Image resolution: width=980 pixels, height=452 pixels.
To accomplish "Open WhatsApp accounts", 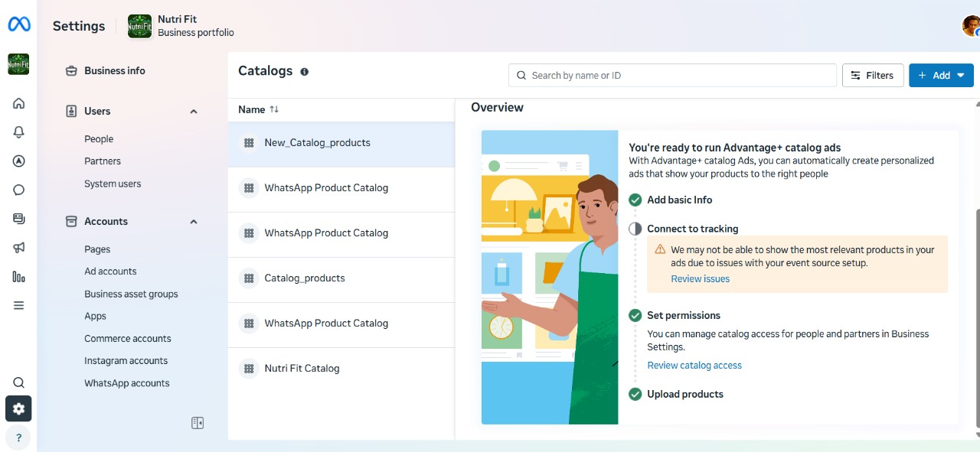I will 127,383.
